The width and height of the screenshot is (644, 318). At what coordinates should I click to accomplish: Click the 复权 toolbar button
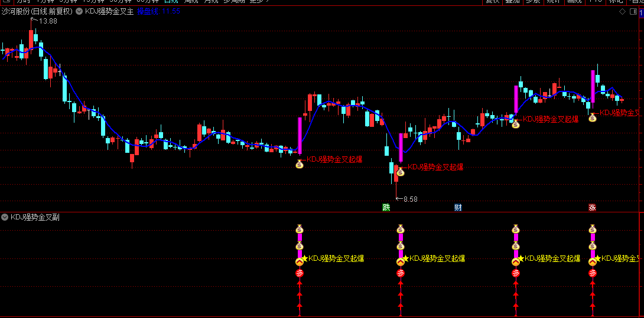(x=492, y=2)
